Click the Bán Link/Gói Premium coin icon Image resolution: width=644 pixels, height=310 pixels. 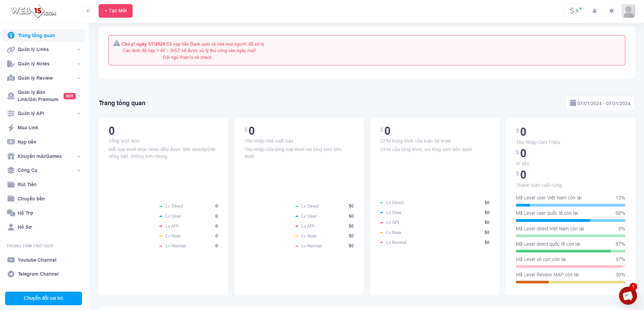11,96
